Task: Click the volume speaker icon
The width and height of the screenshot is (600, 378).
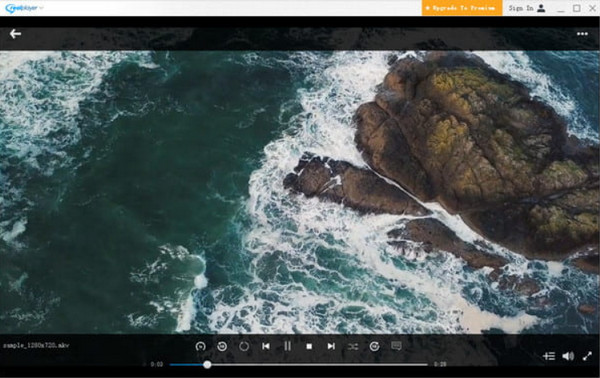Action: pyautogui.click(x=568, y=356)
